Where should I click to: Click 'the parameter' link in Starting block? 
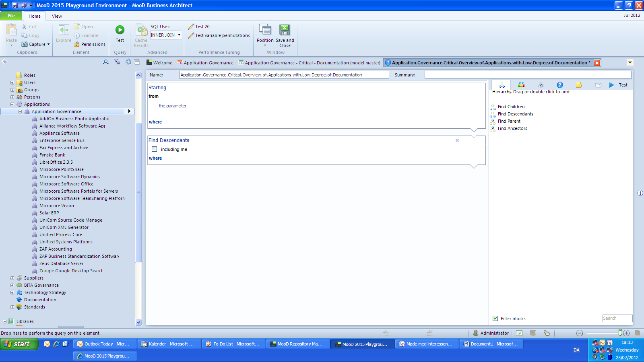[173, 106]
